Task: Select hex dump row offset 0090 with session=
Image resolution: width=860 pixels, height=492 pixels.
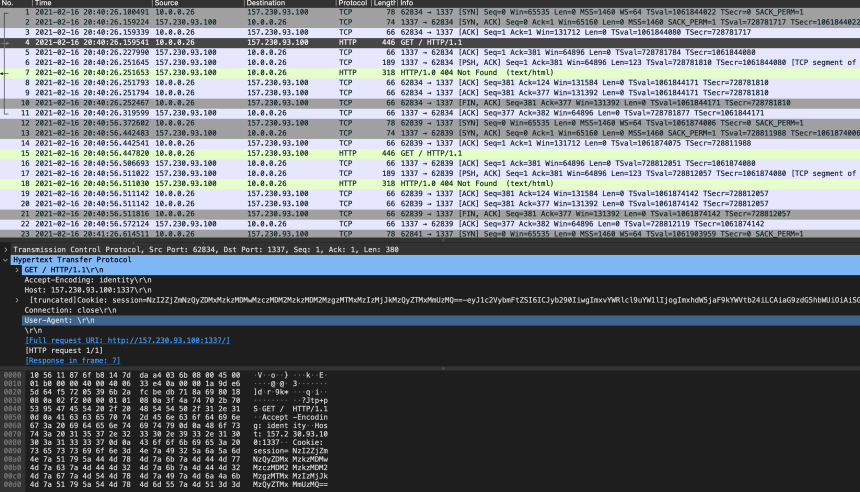Action: tap(165, 451)
